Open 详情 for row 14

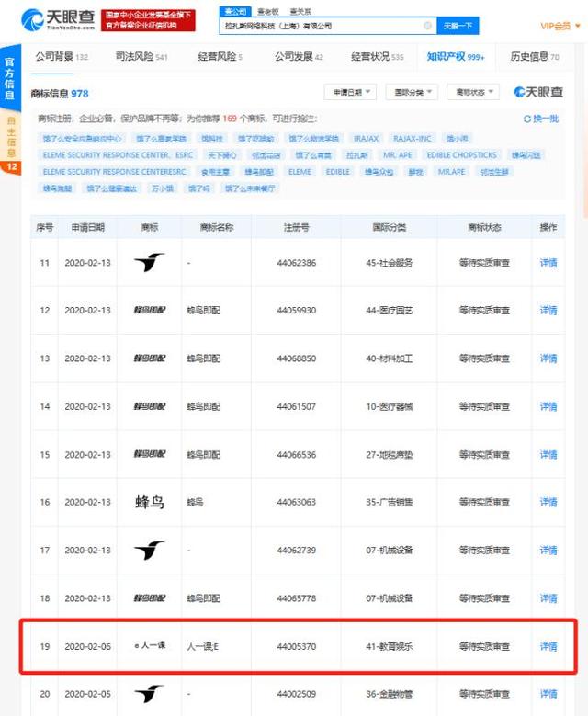(x=548, y=406)
